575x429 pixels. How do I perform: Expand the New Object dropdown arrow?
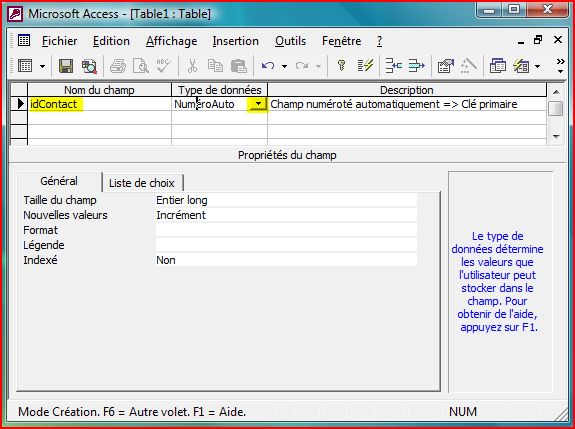[538, 66]
